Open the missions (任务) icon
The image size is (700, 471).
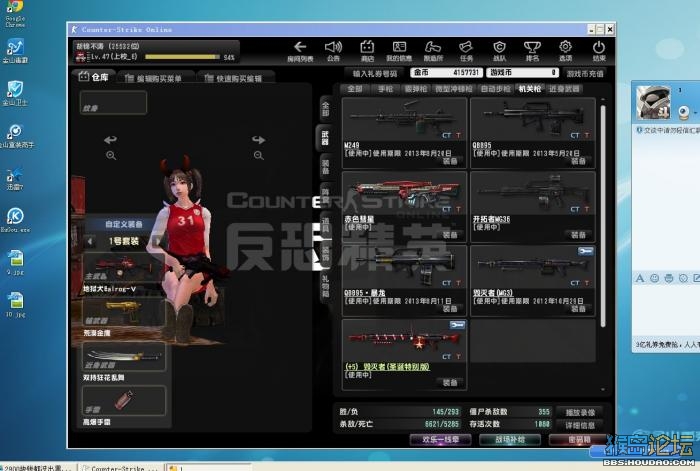(x=466, y=51)
